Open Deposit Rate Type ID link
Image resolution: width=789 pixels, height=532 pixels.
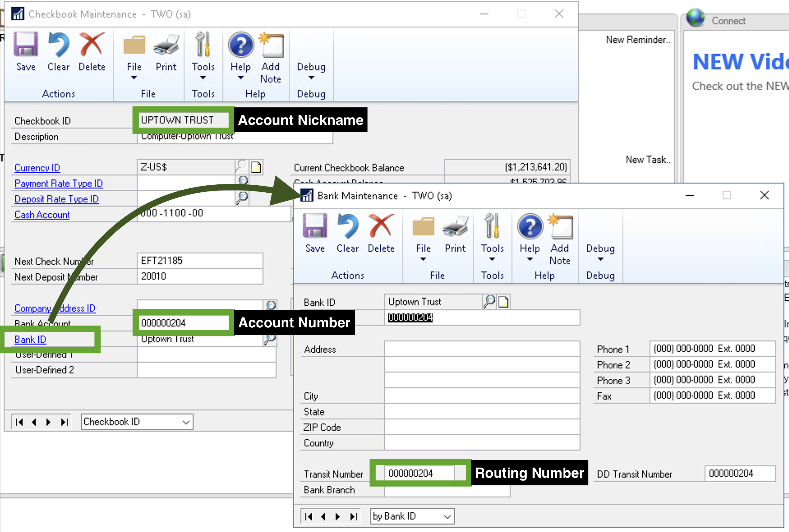pyautogui.click(x=57, y=199)
